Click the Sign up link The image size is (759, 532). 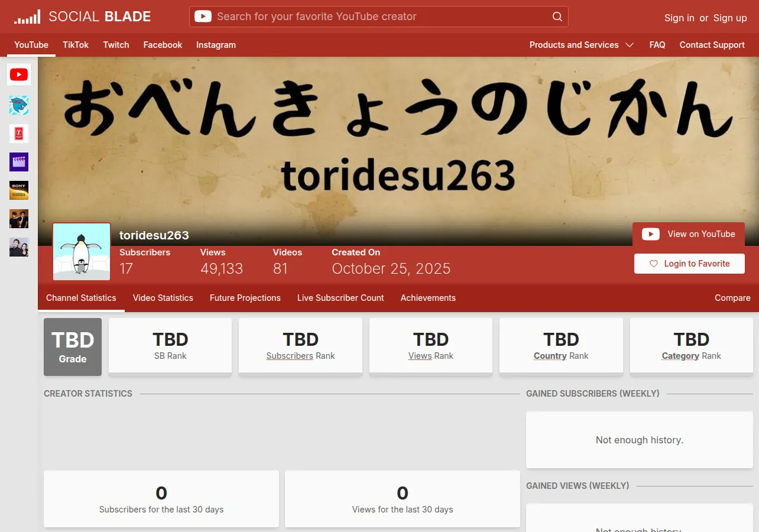click(730, 18)
